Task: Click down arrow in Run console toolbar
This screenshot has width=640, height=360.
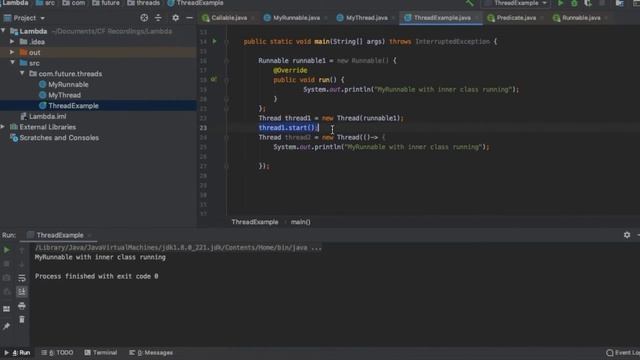Action: (22, 264)
